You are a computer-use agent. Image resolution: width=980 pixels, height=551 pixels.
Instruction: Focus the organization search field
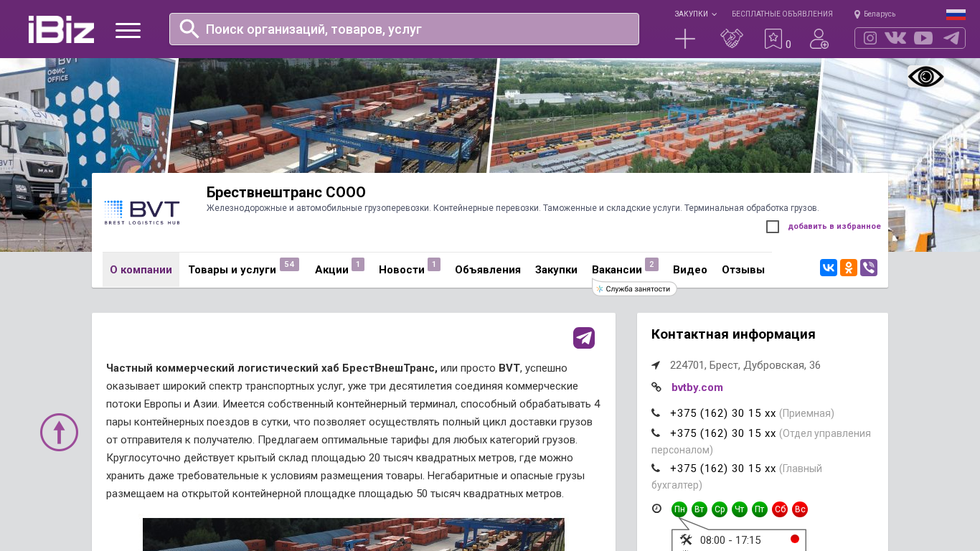pyautogui.click(x=404, y=29)
